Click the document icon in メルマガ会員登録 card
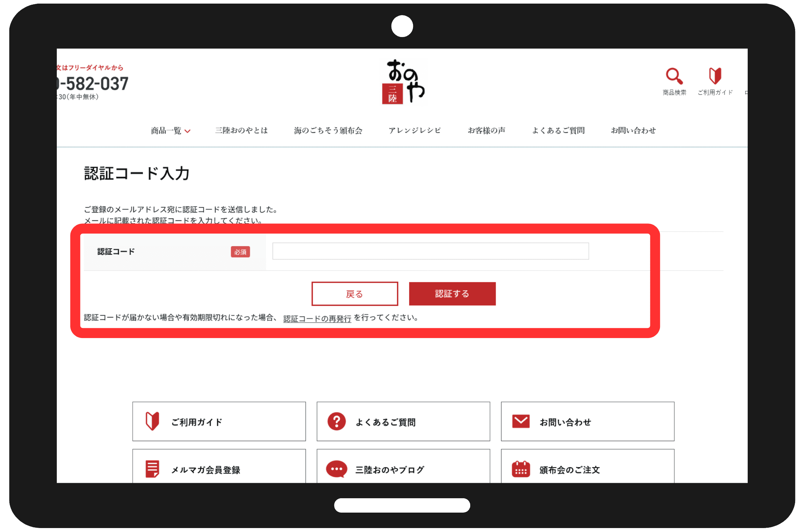The image size is (807, 532). point(152,469)
